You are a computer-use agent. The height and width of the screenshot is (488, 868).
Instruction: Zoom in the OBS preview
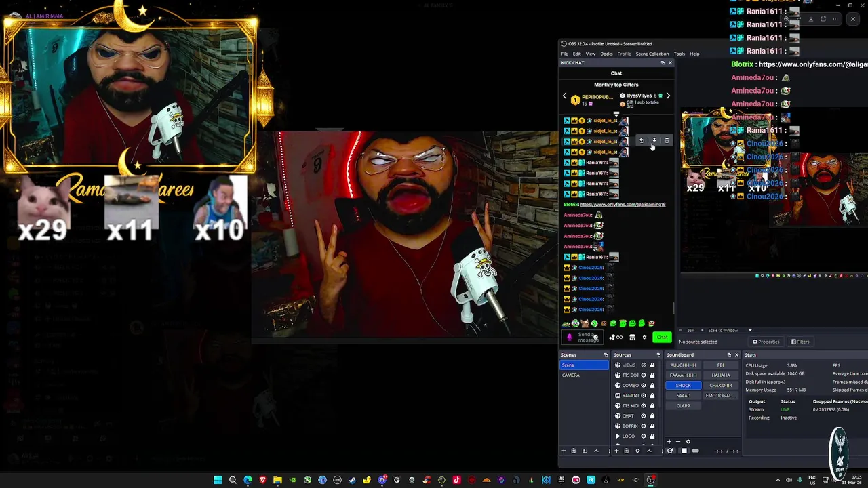[x=702, y=330]
